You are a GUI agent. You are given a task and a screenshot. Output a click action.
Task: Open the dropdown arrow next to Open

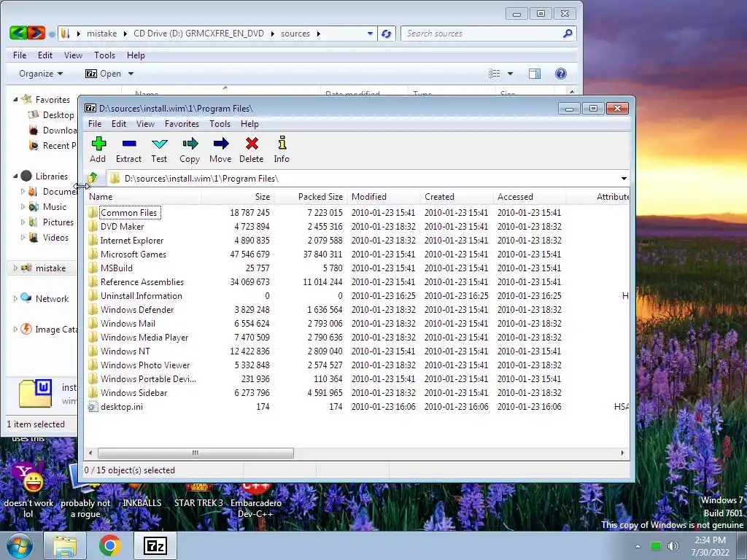point(131,74)
